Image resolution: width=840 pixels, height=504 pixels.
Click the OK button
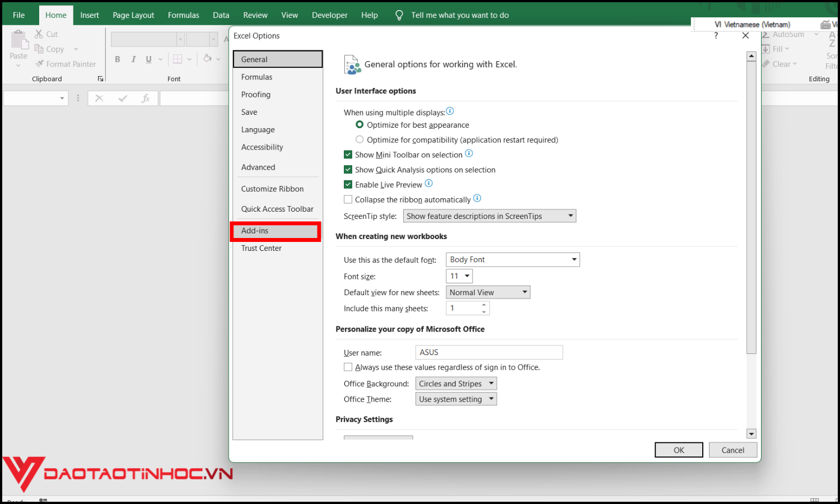(x=679, y=450)
